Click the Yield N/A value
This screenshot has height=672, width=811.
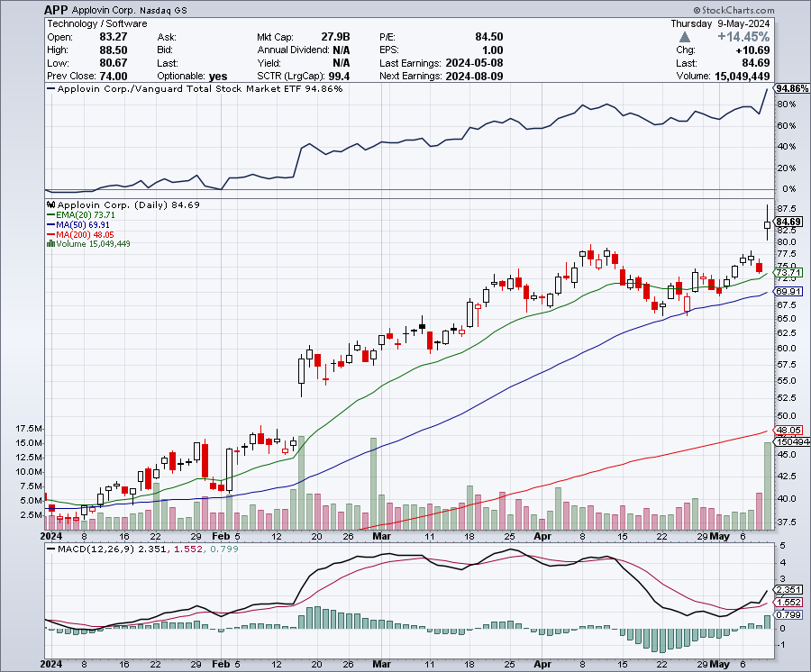pos(342,63)
